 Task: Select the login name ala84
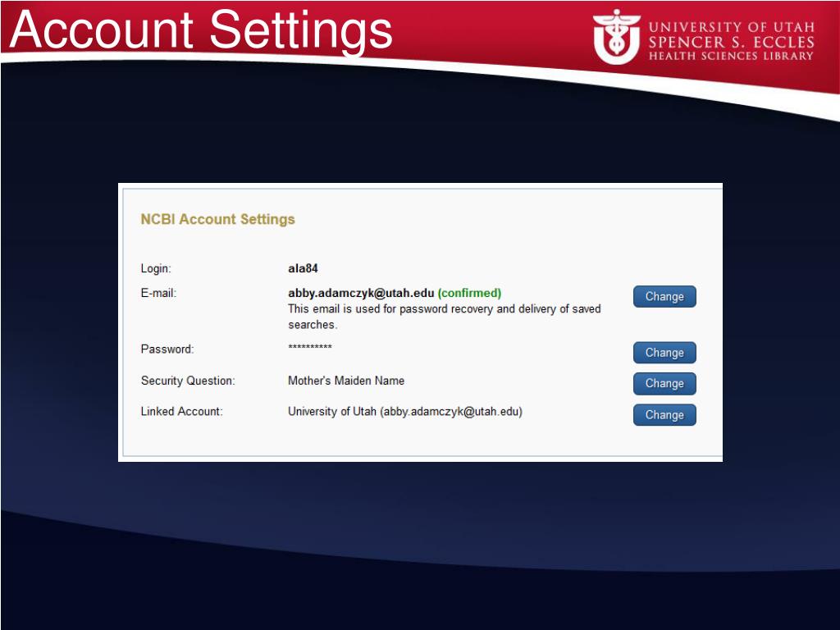[x=303, y=268]
